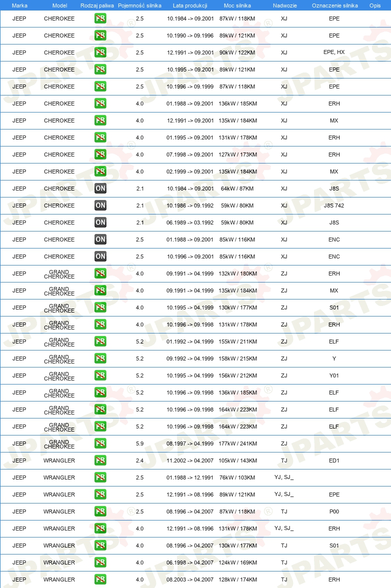Click the 'Model' column header
Image resolution: width=391 pixels, height=588 pixels.
click(x=59, y=5)
